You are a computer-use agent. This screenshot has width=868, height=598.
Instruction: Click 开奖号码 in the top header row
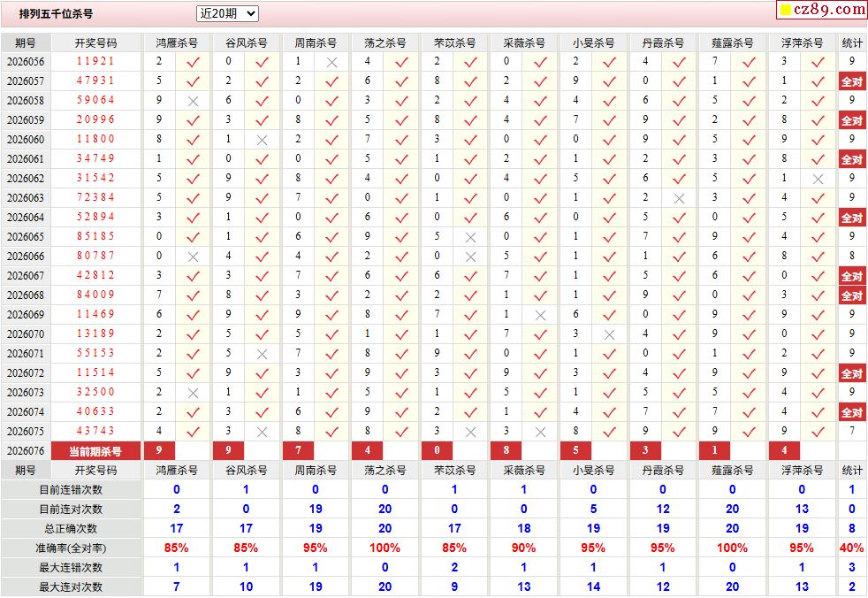tap(95, 43)
